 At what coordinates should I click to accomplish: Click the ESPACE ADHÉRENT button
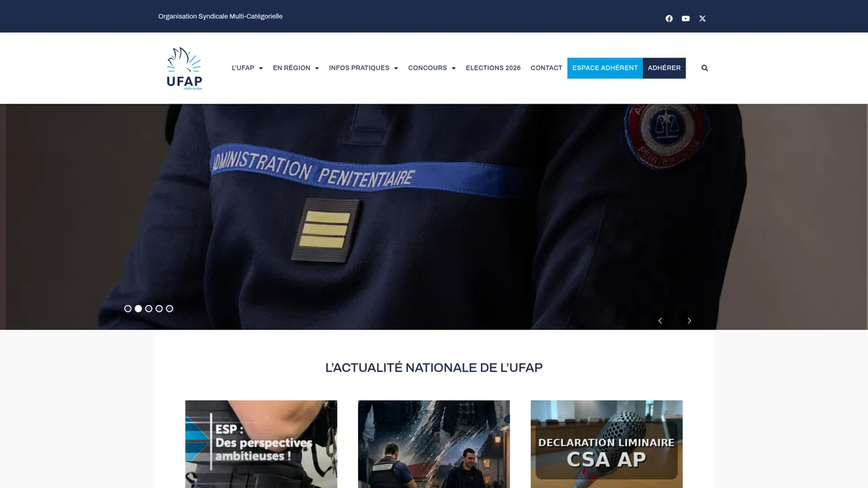(x=605, y=68)
